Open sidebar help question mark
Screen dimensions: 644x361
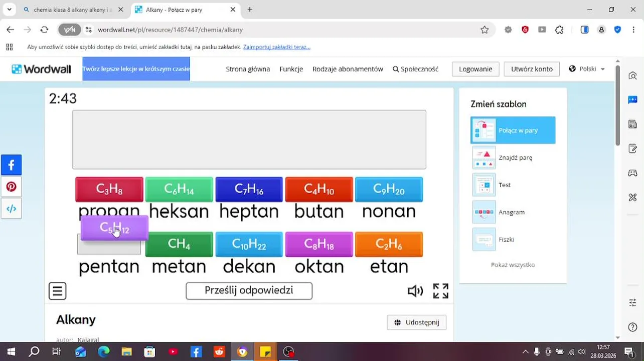click(632, 327)
